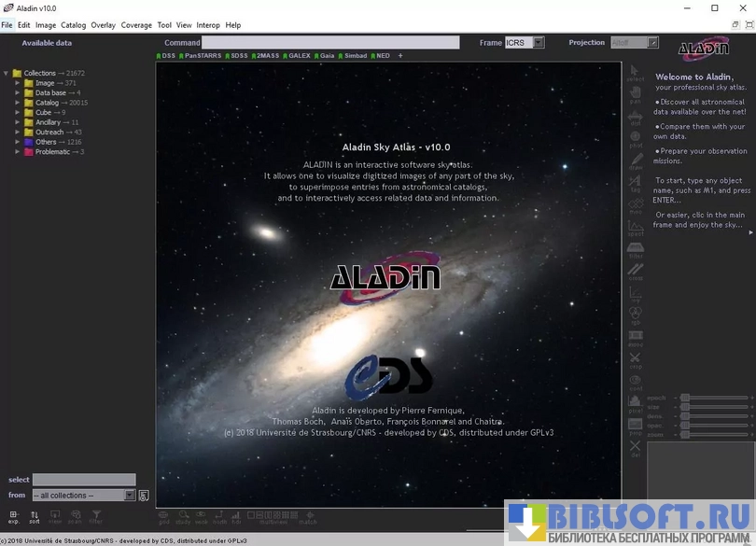Click the Command input field
Screen dimensions: 756x546
330,43
